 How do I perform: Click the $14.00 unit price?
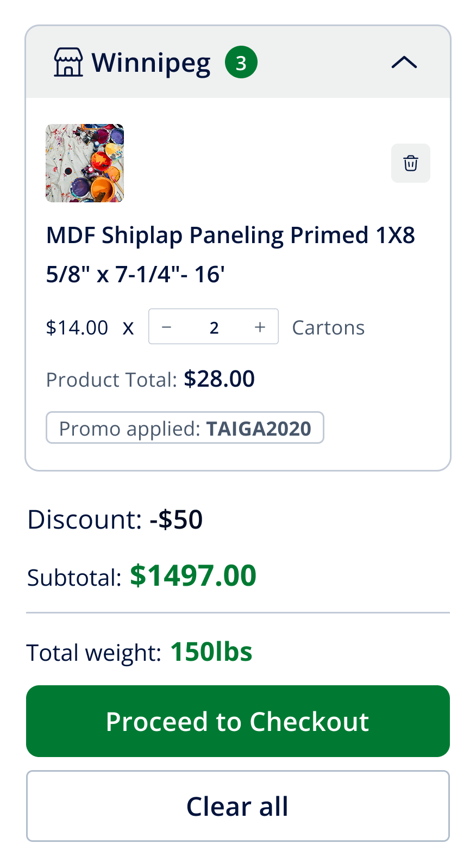coord(77,327)
